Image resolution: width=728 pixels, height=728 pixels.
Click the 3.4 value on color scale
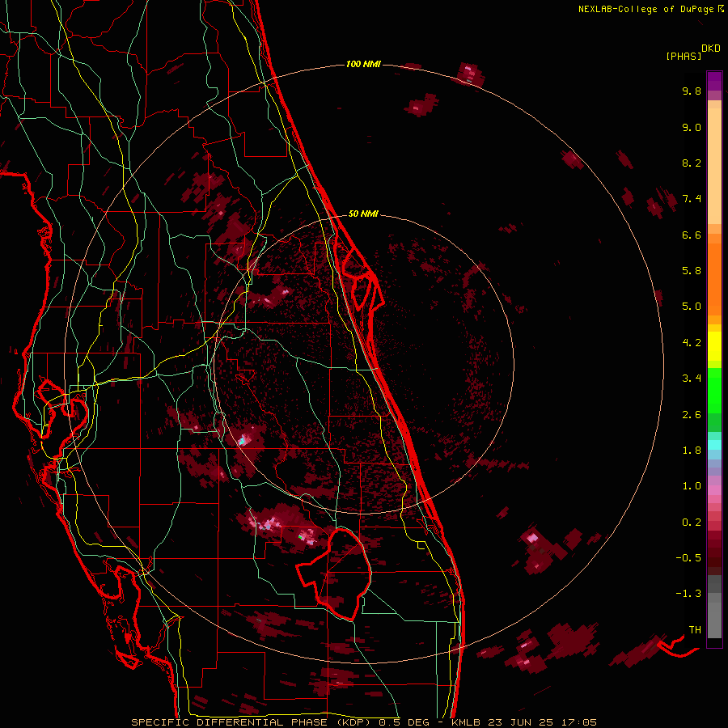pyautogui.click(x=692, y=379)
